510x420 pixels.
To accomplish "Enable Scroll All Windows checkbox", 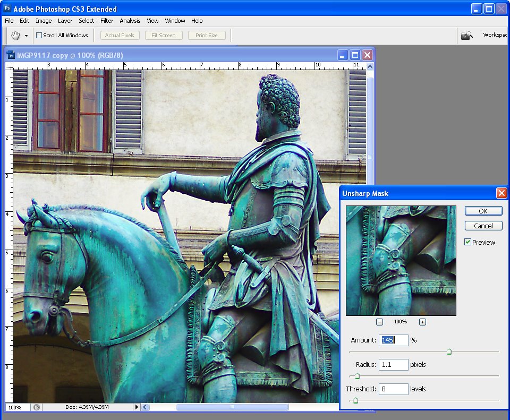I will 39,35.
